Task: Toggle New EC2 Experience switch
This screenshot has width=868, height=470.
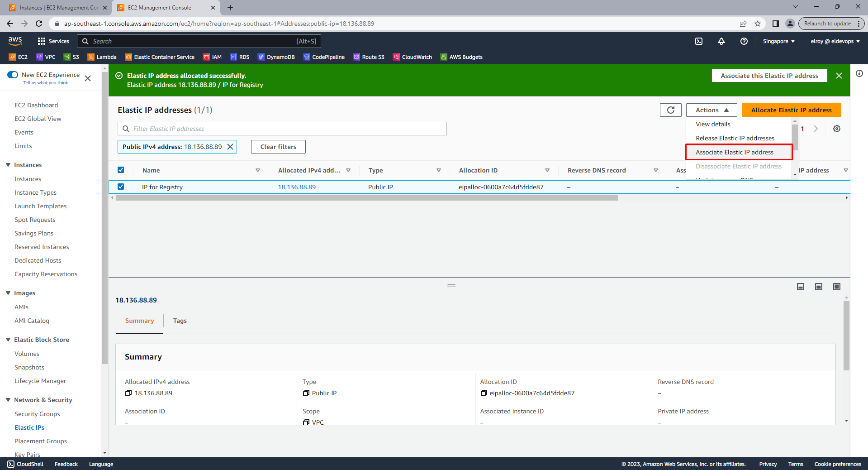Action: pyautogui.click(x=13, y=75)
